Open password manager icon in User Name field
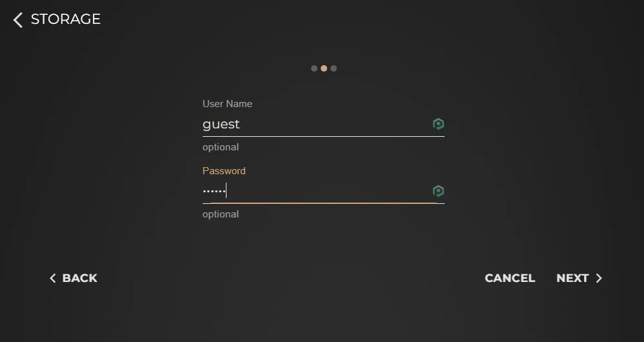Image resolution: width=644 pixels, height=342 pixels. (438, 124)
